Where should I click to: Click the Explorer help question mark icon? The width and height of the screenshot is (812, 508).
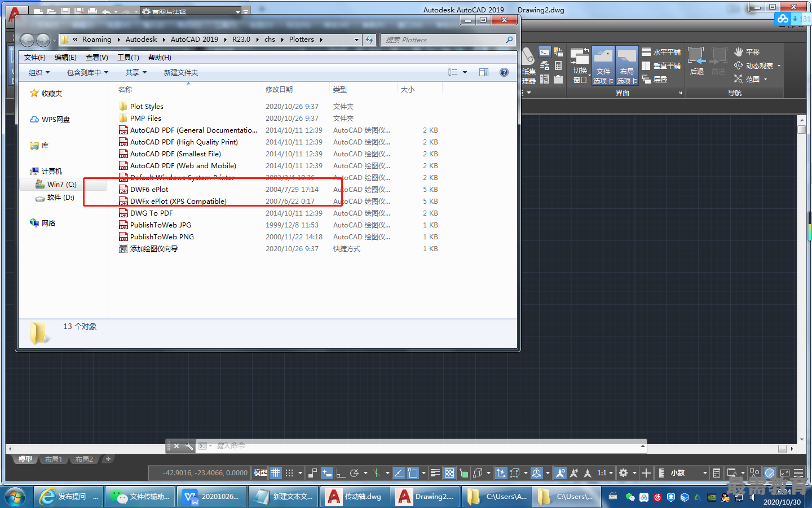click(x=504, y=72)
